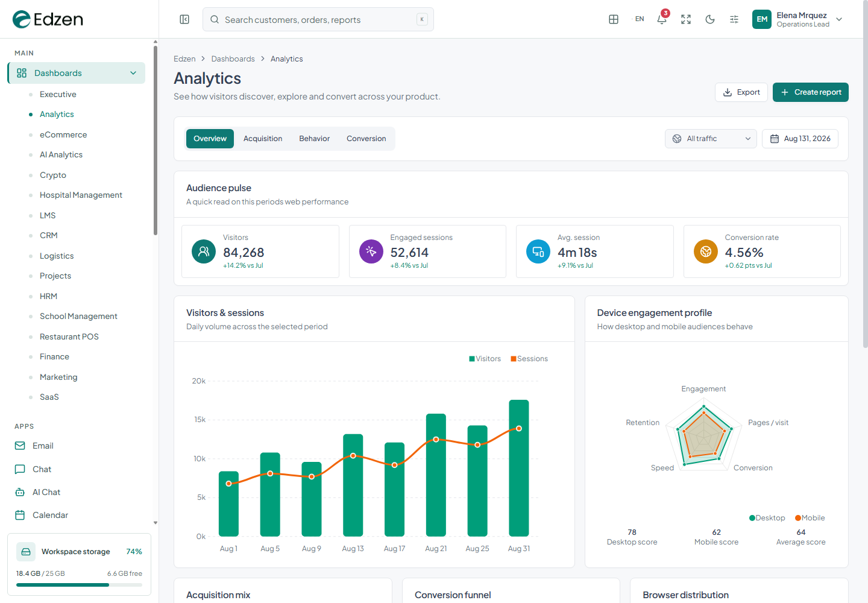Click the EM user avatar
868x603 pixels.
tap(762, 19)
